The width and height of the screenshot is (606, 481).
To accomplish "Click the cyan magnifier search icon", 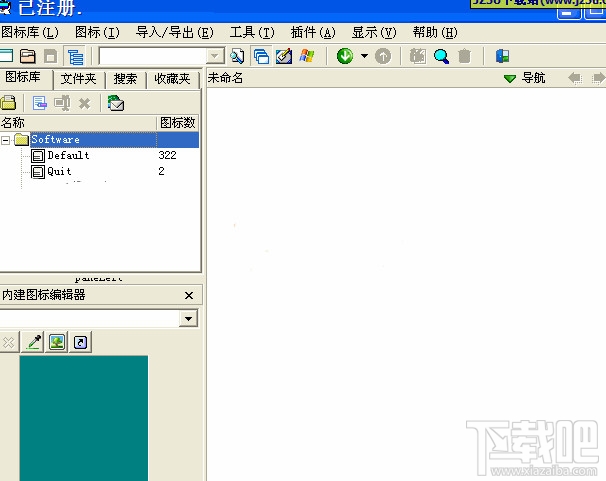I will (x=441, y=56).
